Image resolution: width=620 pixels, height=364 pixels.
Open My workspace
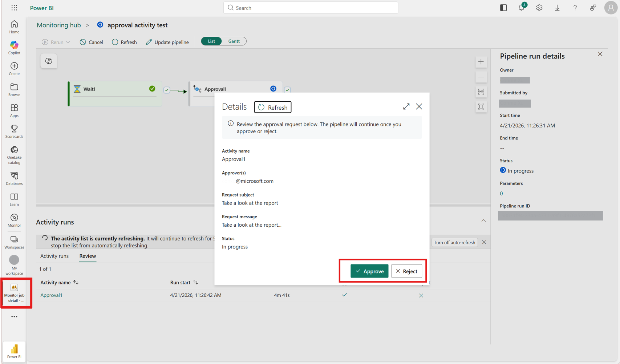(14, 265)
